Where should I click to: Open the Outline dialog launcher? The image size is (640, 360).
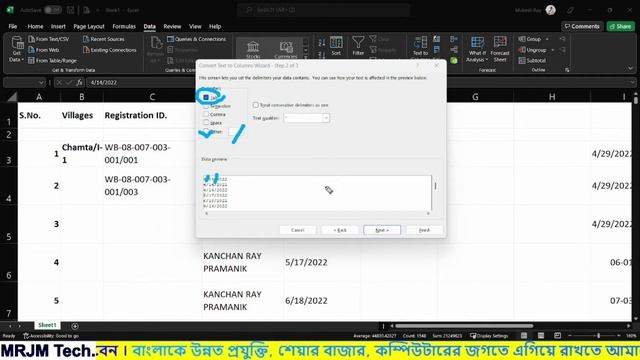tap(567, 70)
